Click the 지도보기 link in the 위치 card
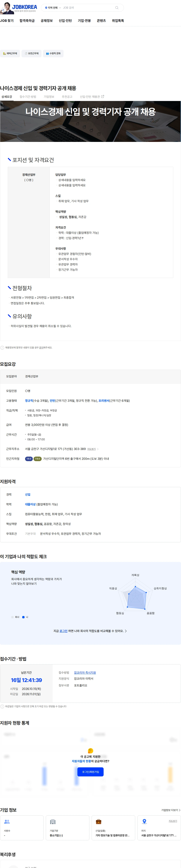The width and height of the screenshot is (181, 868). pos(173,821)
